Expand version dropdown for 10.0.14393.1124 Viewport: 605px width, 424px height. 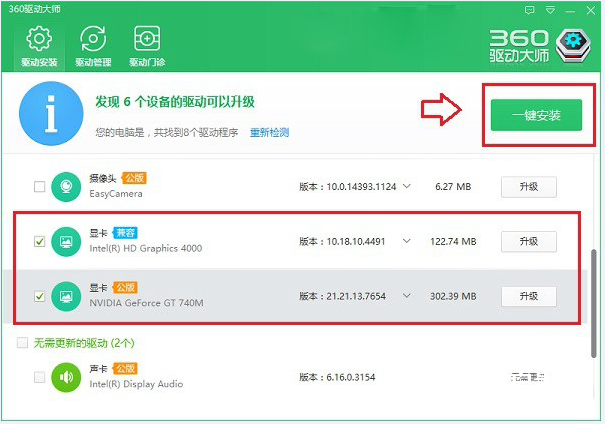click(407, 186)
